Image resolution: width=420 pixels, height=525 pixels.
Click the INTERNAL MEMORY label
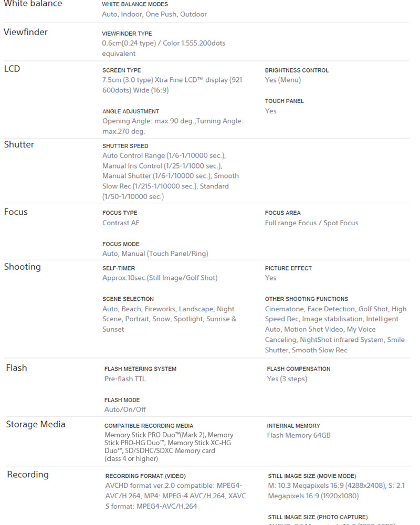[293, 426]
